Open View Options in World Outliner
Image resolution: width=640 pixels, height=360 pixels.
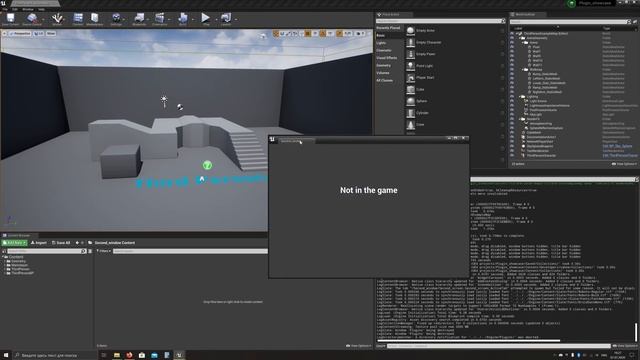tap(624, 164)
